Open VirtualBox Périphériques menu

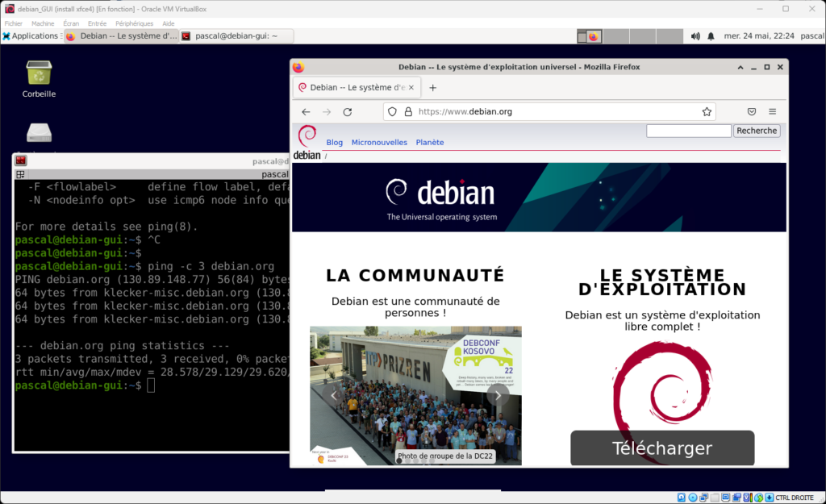point(135,23)
